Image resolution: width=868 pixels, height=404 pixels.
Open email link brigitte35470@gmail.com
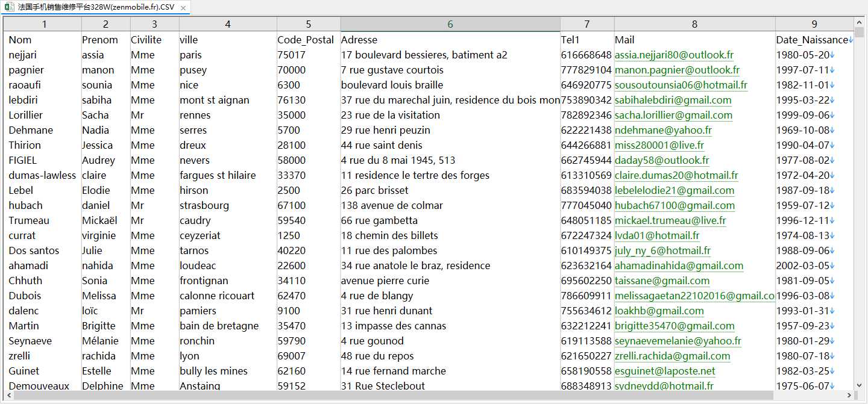tap(675, 326)
